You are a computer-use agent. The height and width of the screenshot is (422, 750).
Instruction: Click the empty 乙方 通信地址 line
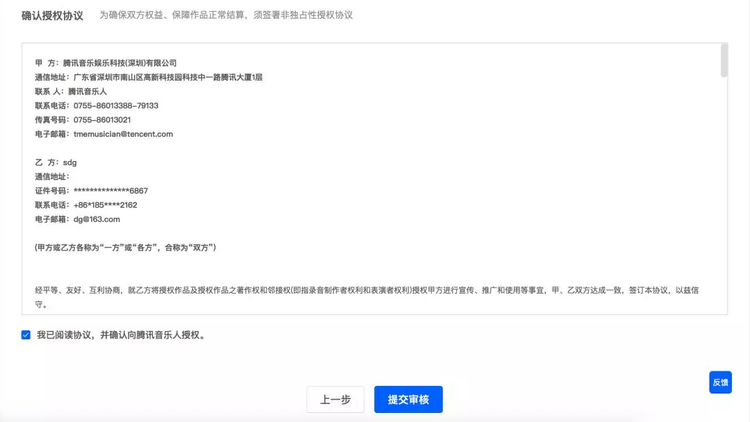[x=52, y=177]
